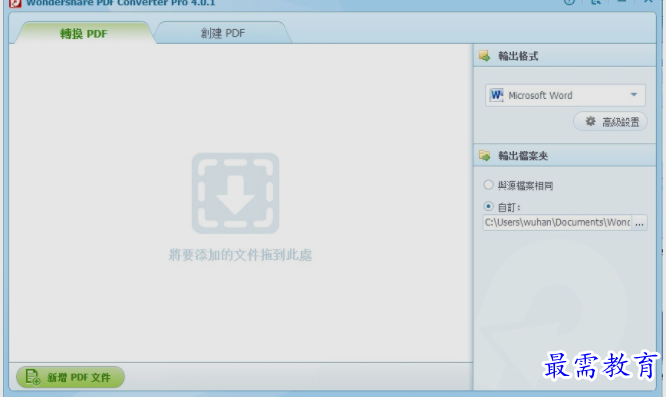Click the add-file icon on 新增 PDF button
This screenshot has height=397, width=666.
coord(33,377)
